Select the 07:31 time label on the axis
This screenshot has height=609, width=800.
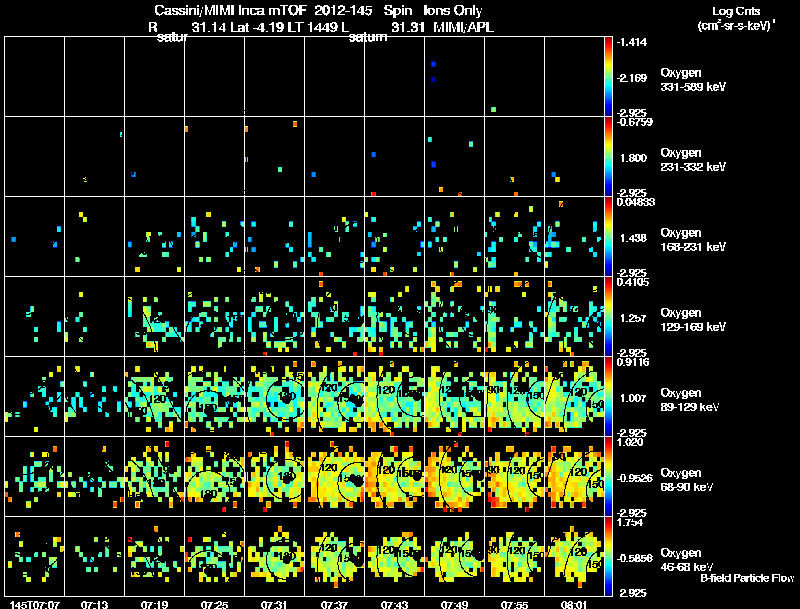(x=274, y=604)
